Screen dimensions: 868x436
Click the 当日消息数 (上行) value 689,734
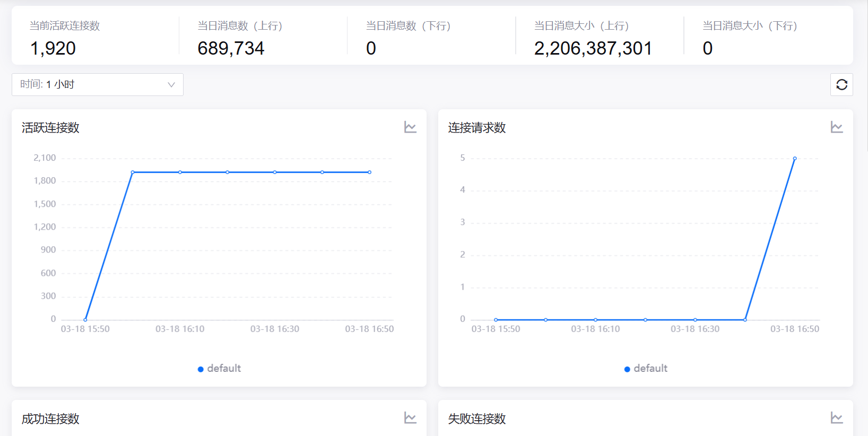[231, 48]
